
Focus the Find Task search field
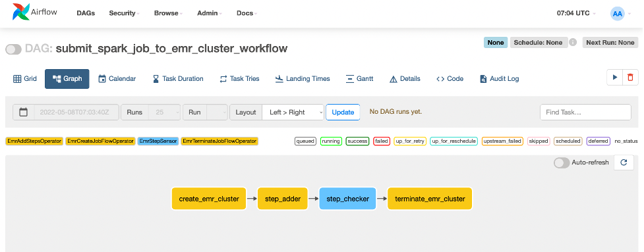coord(585,113)
